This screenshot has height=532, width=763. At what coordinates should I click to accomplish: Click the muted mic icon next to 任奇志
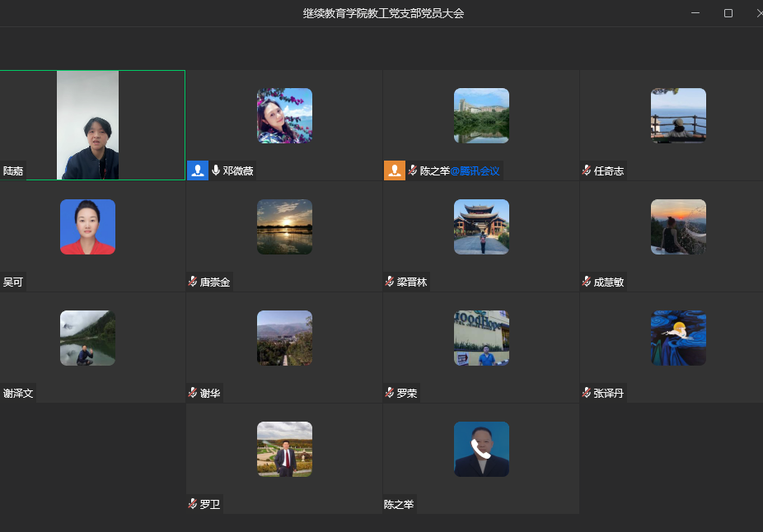click(587, 170)
